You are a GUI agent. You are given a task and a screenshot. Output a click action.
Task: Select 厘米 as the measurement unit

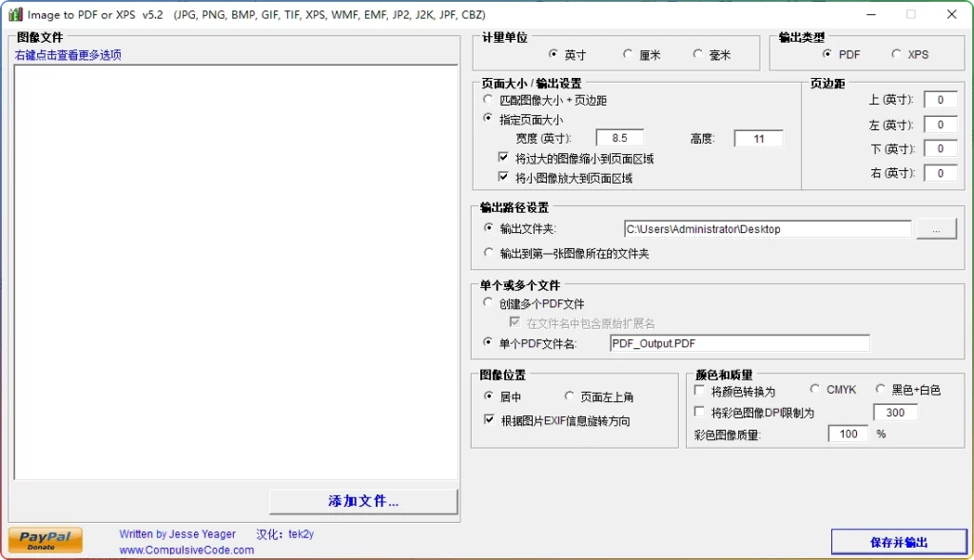(x=627, y=54)
